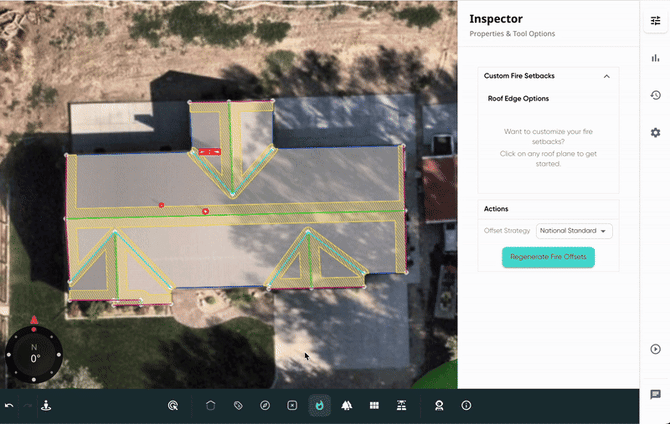Click the street view person icon
Screen dimensions: 670x424
click(46, 406)
